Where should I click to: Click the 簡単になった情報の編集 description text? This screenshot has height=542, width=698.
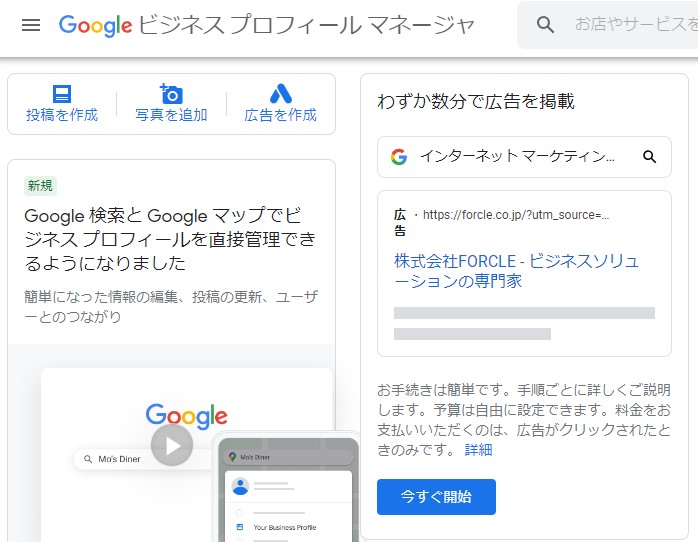pos(171,306)
